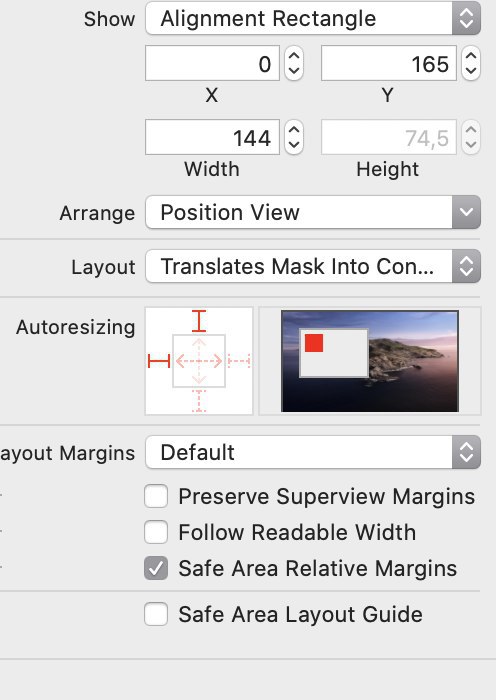The width and height of the screenshot is (496, 700).
Task: Open the Layout Translates Mask dropdown
Action: click(313, 267)
